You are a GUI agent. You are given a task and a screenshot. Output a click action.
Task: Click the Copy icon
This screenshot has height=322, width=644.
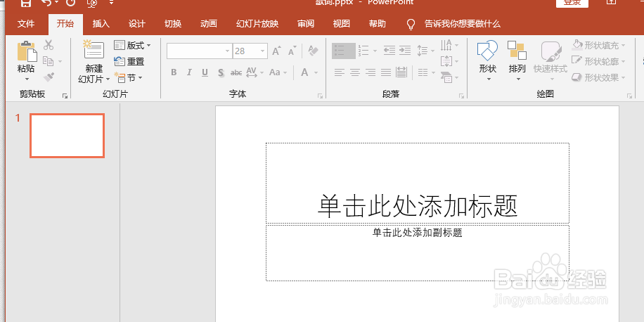click(x=49, y=61)
